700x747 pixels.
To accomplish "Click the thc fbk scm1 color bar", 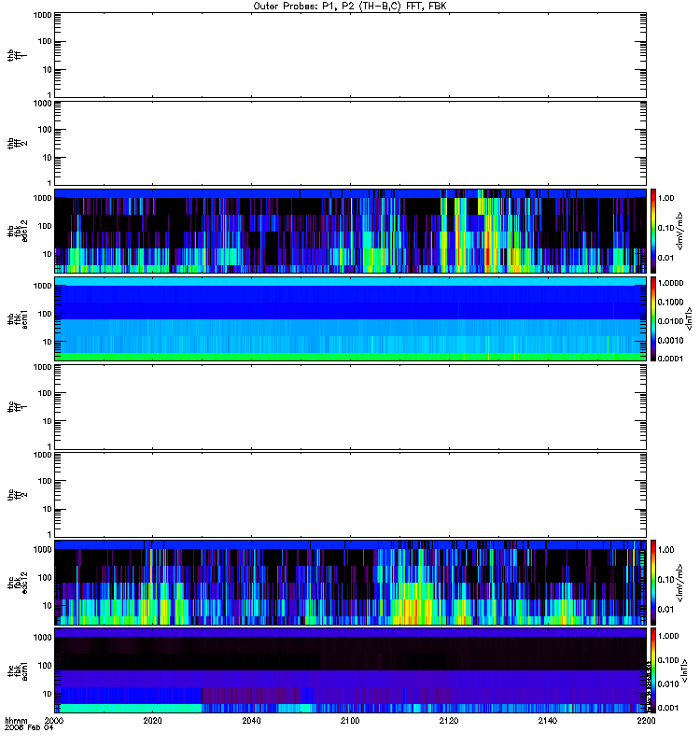I will coord(653,670).
